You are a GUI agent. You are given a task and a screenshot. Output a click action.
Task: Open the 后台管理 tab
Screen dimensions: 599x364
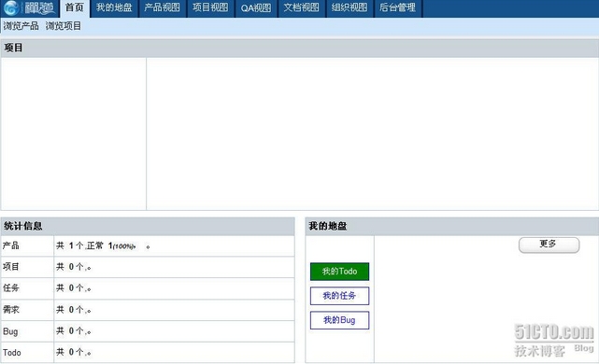[397, 7]
